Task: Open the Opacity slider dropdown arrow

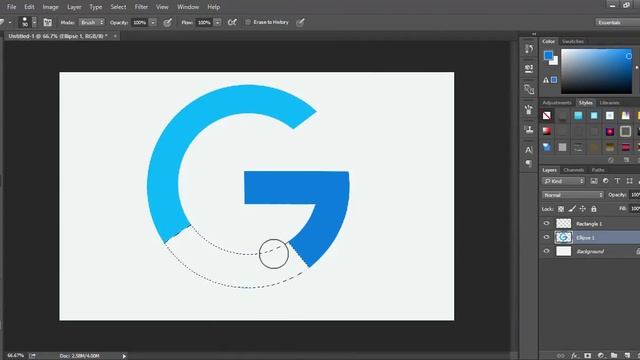Action: (x=153, y=22)
